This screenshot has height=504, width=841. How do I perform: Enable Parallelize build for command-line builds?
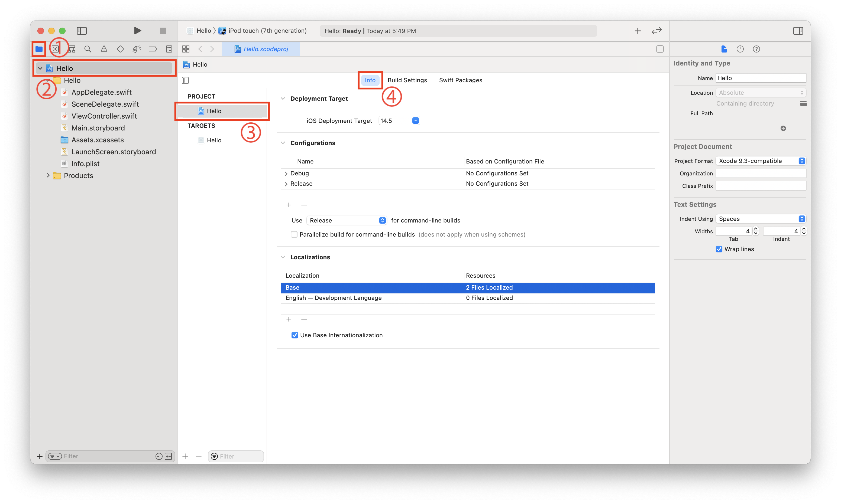coord(294,234)
